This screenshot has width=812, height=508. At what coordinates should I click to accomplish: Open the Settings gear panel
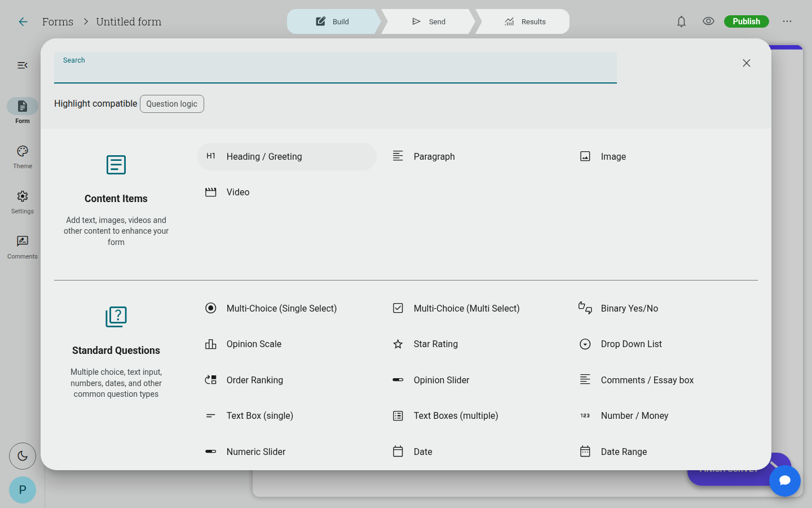[23, 202]
